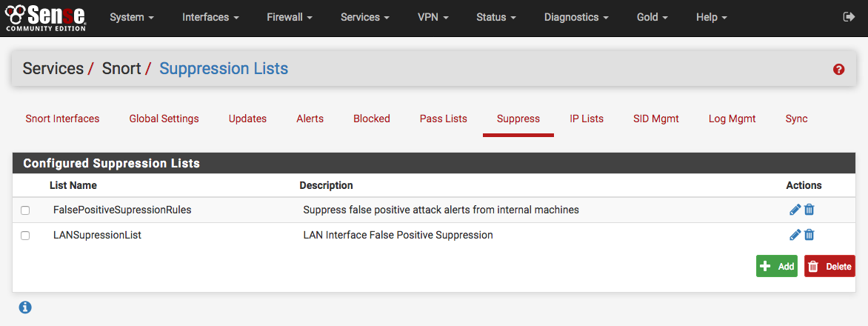Click the pencil icon for LANSupressionList
The height and width of the screenshot is (326, 868).
[795, 235]
